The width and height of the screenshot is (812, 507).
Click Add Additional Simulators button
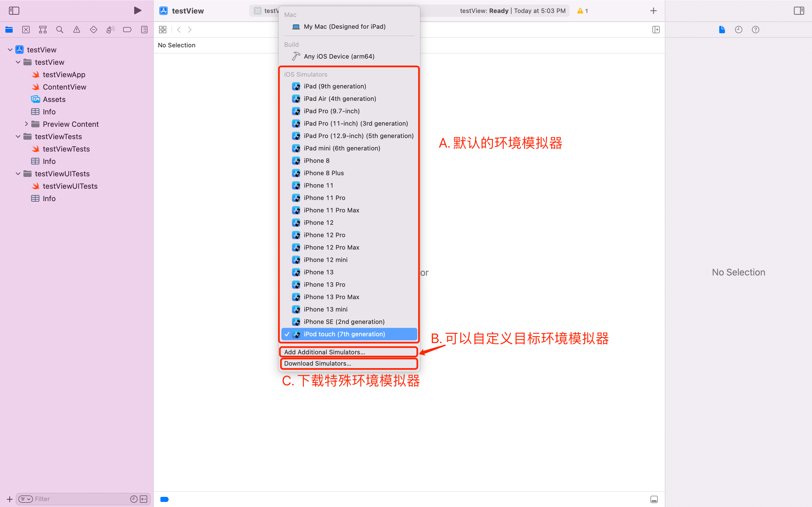349,352
